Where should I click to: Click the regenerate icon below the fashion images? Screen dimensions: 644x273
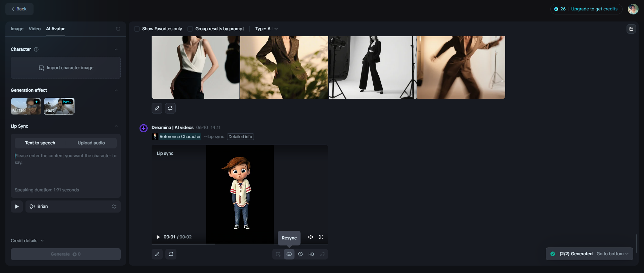coord(170,108)
